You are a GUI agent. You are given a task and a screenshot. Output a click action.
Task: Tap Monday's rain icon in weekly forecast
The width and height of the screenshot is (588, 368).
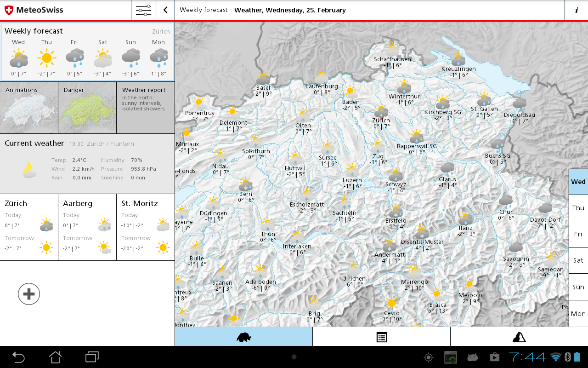click(x=158, y=58)
